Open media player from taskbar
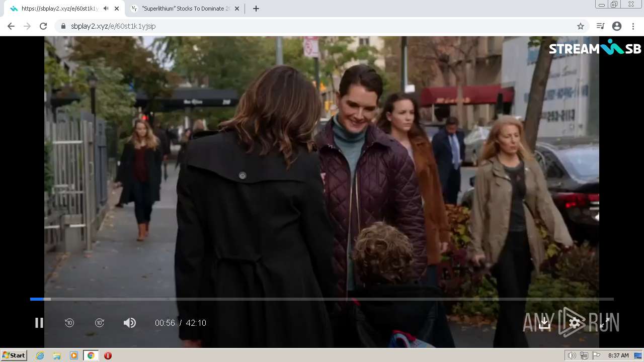 [74, 355]
